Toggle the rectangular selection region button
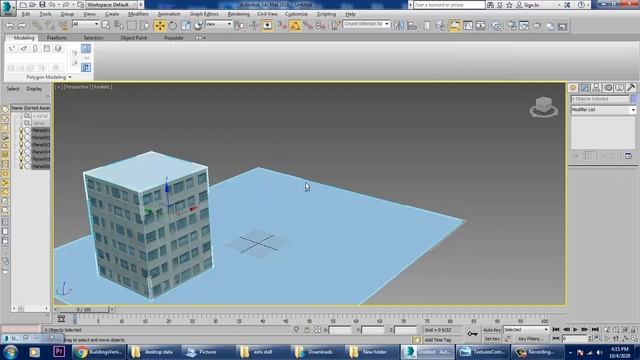Viewport: 640px width, 360px height. [132, 26]
